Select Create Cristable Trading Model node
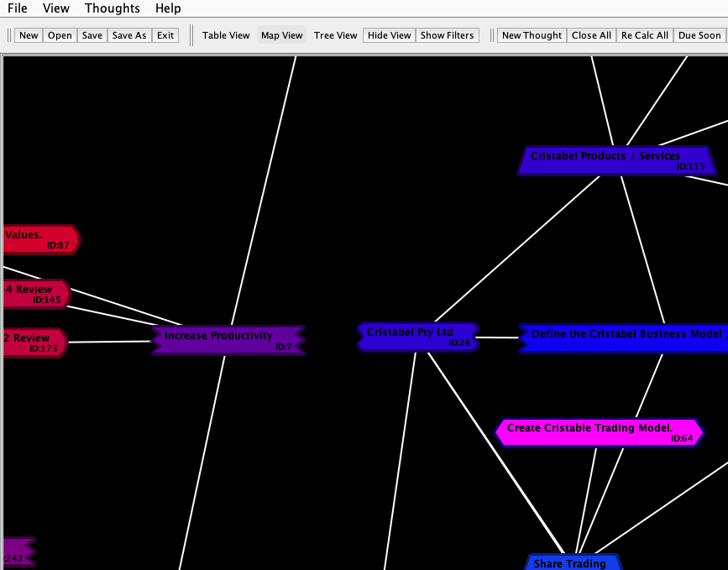This screenshot has height=570, width=728. [x=600, y=432]
